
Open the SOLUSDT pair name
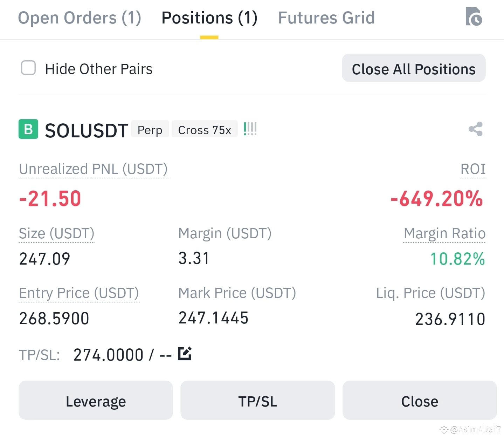click(87, 130)
